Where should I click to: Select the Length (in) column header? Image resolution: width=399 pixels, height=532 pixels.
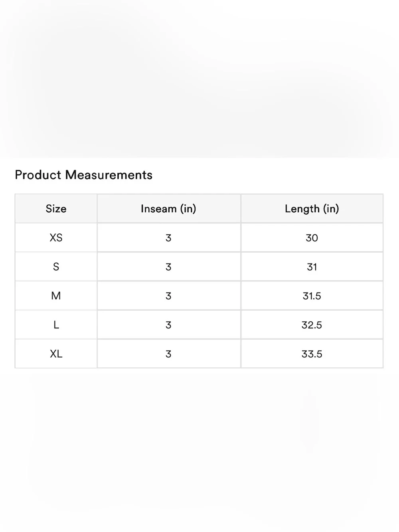tap(312, 208)
